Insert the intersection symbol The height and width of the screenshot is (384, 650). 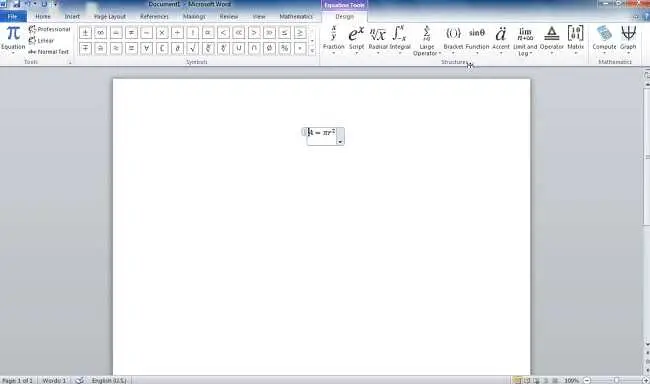point(254,49)
